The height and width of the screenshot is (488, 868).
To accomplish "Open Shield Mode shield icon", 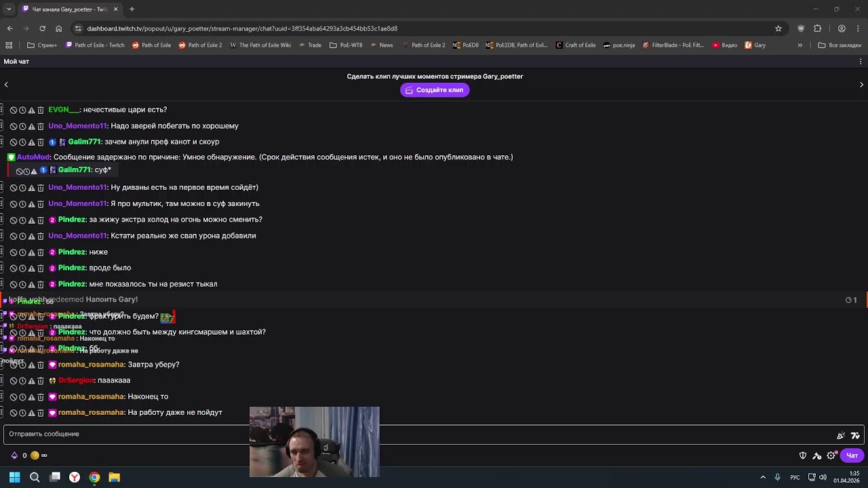I will tap(803, 455).
